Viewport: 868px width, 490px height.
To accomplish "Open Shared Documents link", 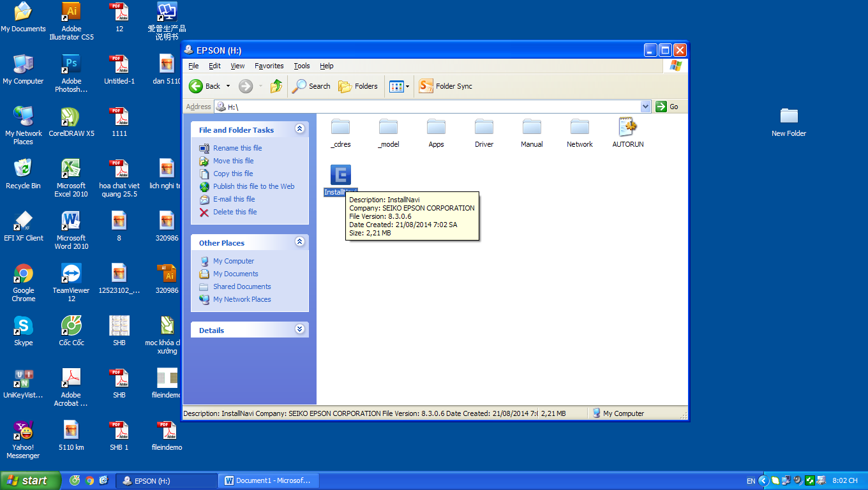I will (x=242, y=286).
